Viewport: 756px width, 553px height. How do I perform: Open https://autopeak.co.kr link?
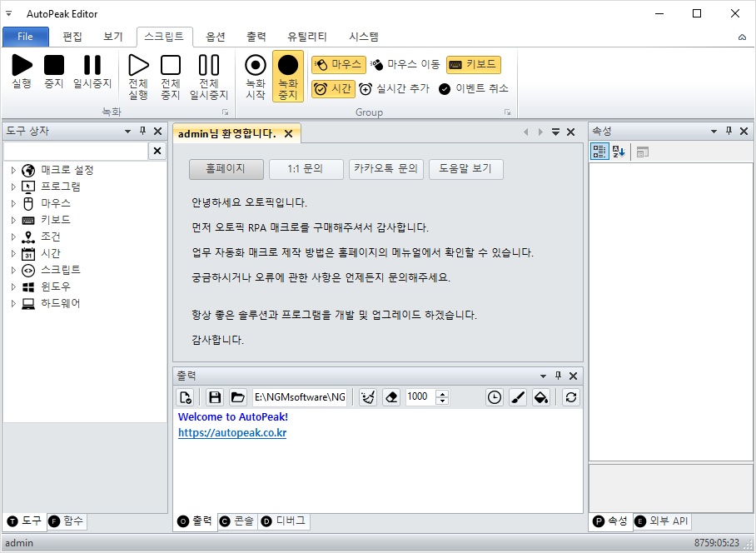pos(232,432)
